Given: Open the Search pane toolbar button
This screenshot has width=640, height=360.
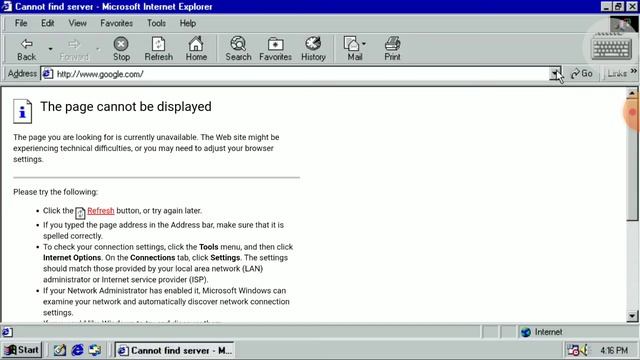Looking at the screenshot, I should pos(238,49).
